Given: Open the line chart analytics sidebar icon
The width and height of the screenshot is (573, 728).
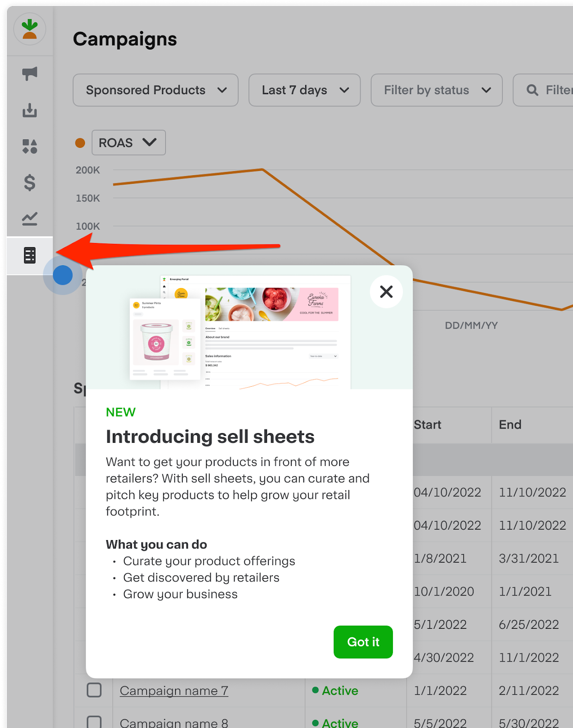Looking at the screenshot, I should pyautogui.click(x=30, y=219).
